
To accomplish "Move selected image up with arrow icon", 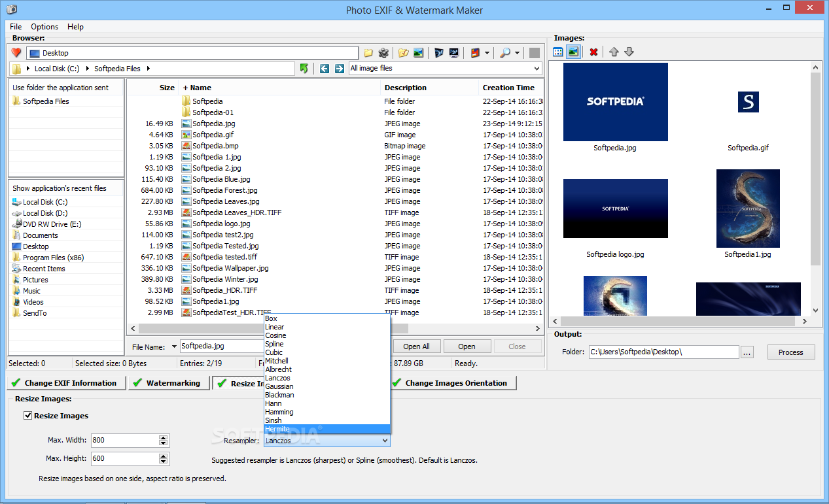I will pyautogui.click(x=614, y=52).
